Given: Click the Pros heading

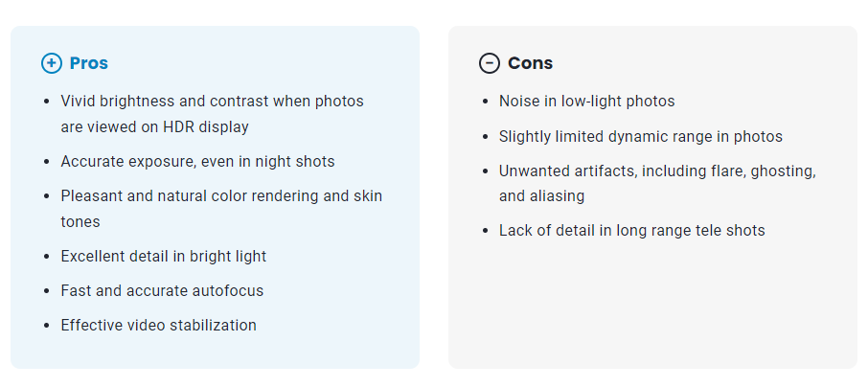Looking at the screenshot, I should (88, 63).
